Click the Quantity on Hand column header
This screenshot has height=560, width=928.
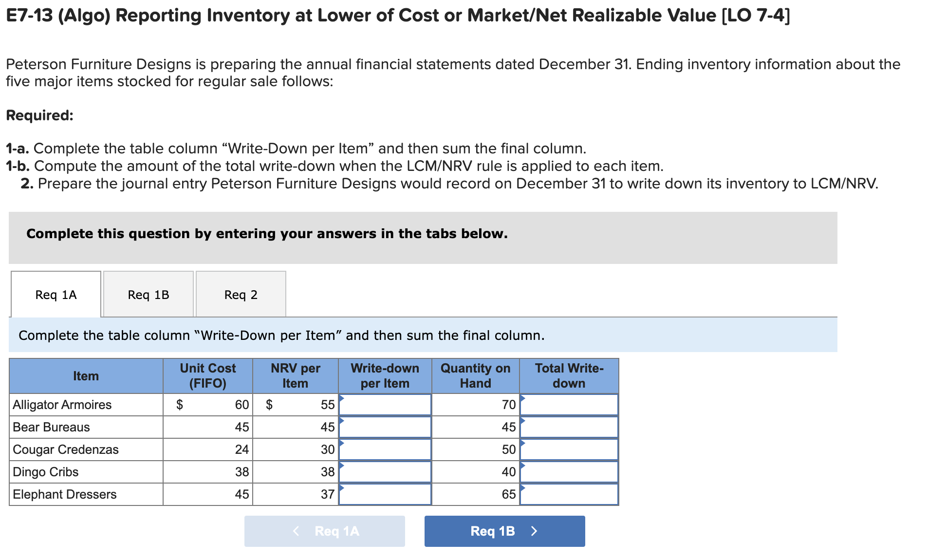(x=475, y=375)
